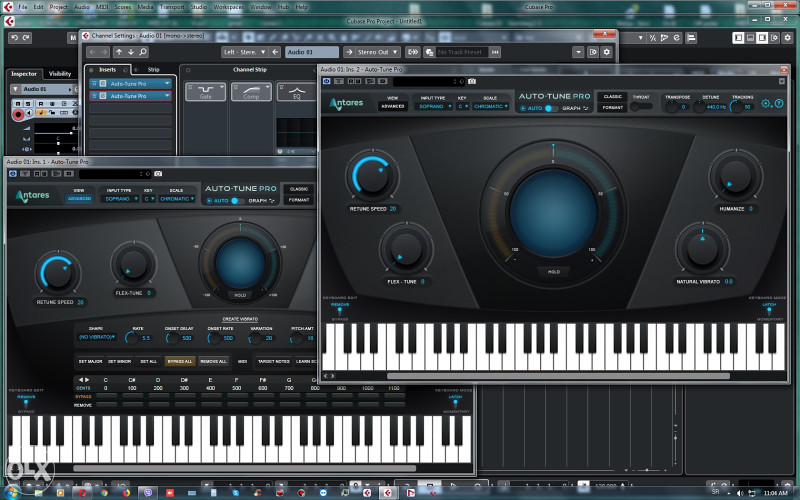Viewport: 800px width, 500px height.
Task: Click the EQ module in the Channel Strip
Action: click(x=296, y=92)
